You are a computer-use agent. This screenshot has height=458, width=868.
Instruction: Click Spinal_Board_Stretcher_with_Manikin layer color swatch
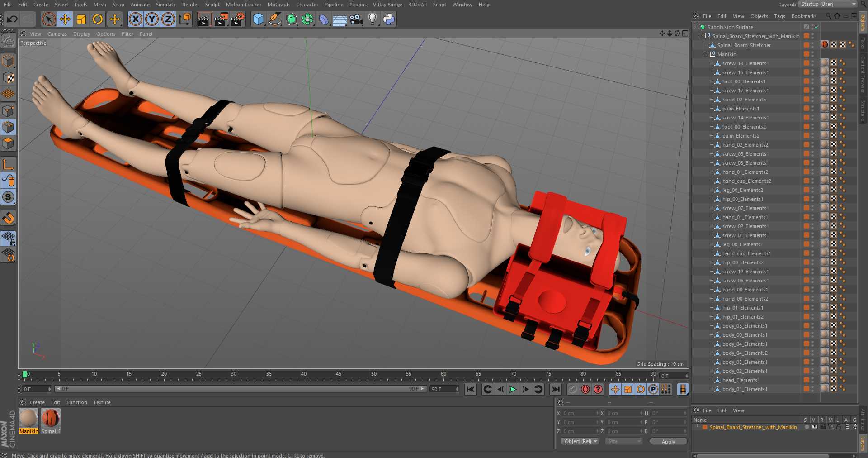coord(704,427)
